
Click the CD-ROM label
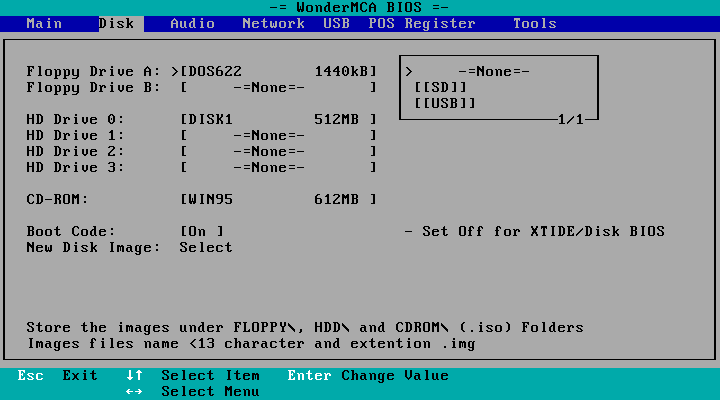pos(57,199)
